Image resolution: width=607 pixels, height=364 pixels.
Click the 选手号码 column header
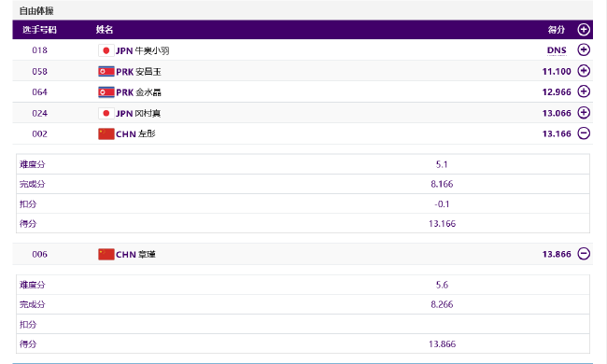39,30
